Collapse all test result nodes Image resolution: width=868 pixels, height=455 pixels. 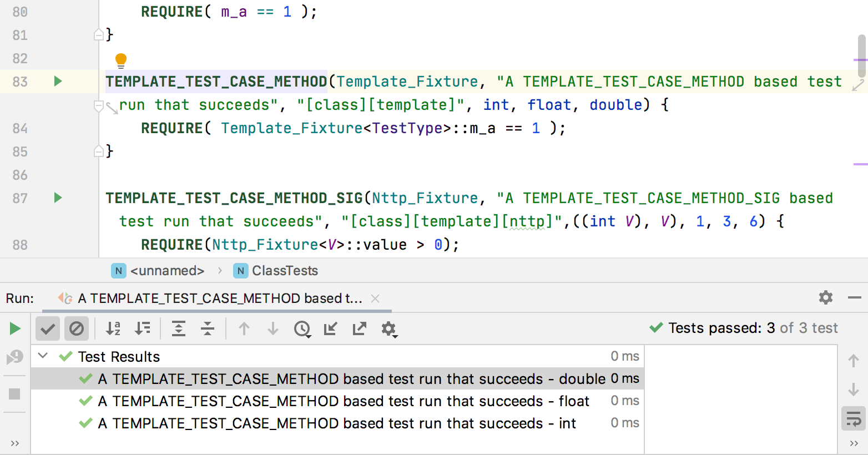(x=208, y=328)
